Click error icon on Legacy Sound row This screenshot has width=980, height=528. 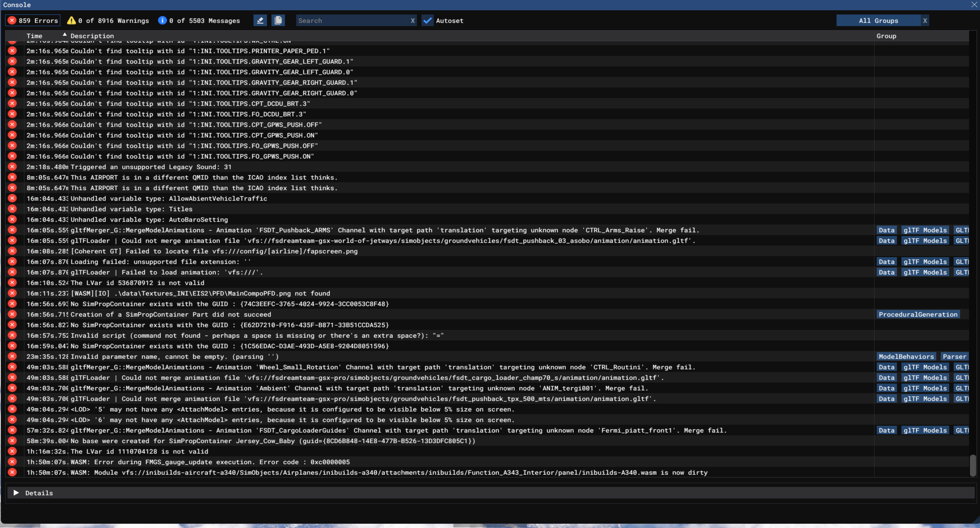coord(12,167)
